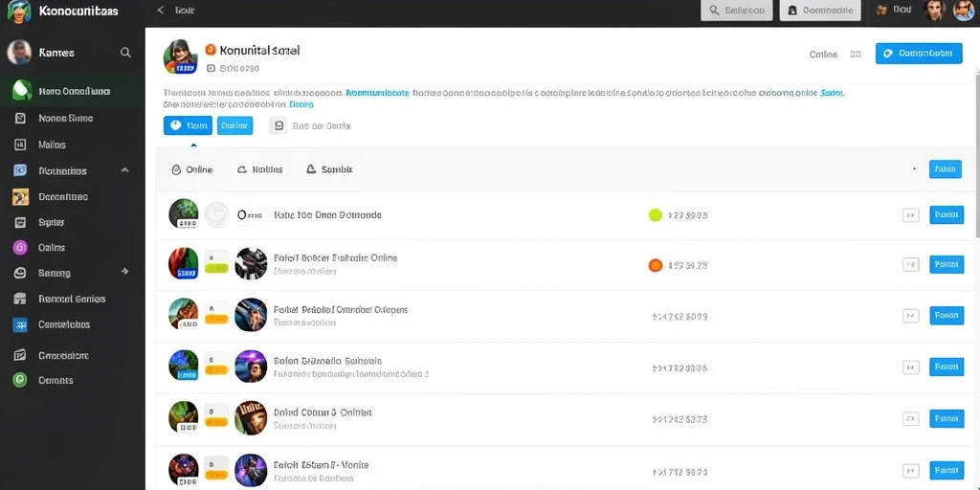Click the blue button at the tab bar's right end
The image size is (980, 490).
click(x=945, y=168)
